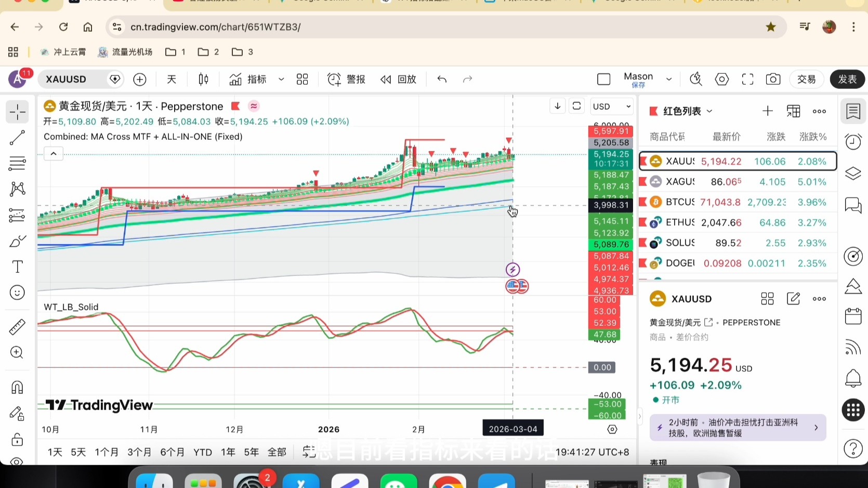Switch time range to 1个月
The height and width of the screenshot is (488, 868).
coord(107,452)
